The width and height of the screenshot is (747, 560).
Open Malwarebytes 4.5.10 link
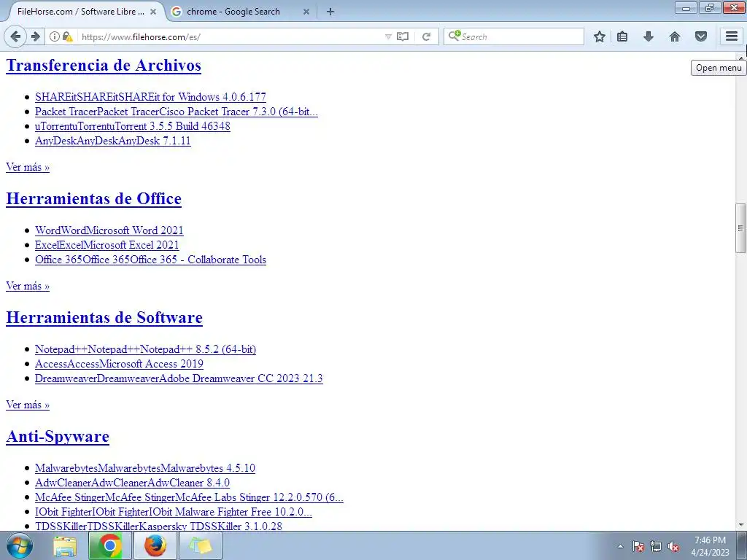point(145,468)
